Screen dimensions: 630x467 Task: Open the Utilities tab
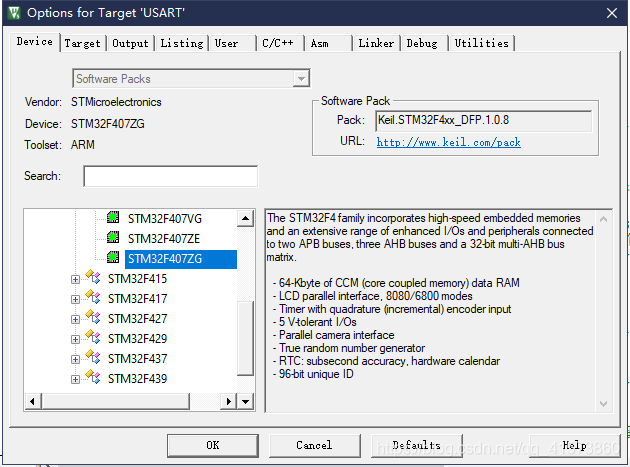(481, 43)
